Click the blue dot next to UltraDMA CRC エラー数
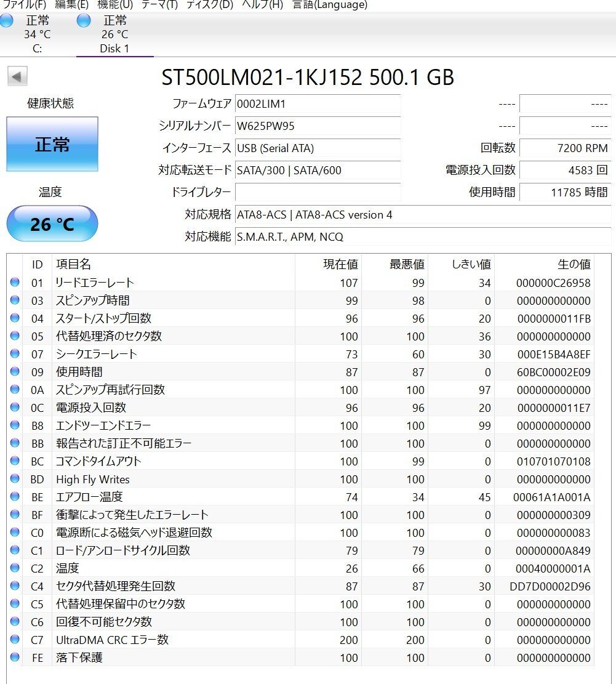The width and height of the screenshot is (616, 684). pos(15,640)
